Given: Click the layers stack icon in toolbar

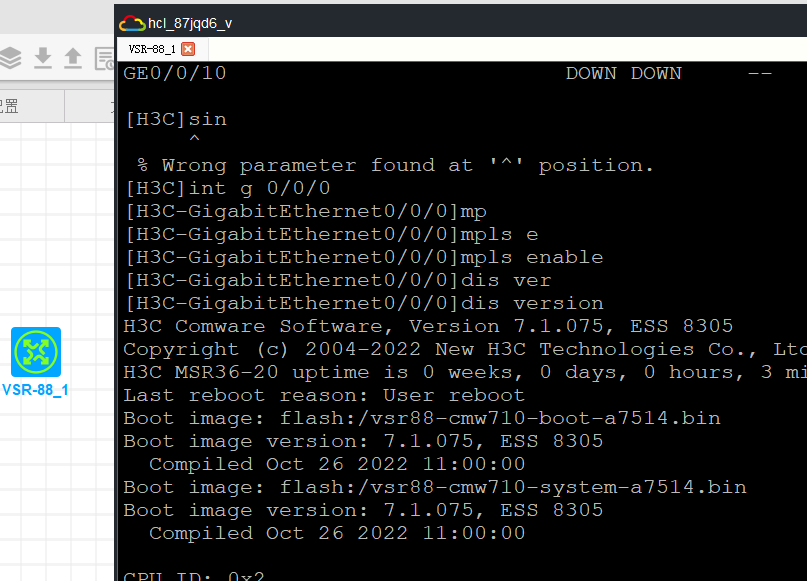Looking at the screenshot, I should [x=10, y=58].
